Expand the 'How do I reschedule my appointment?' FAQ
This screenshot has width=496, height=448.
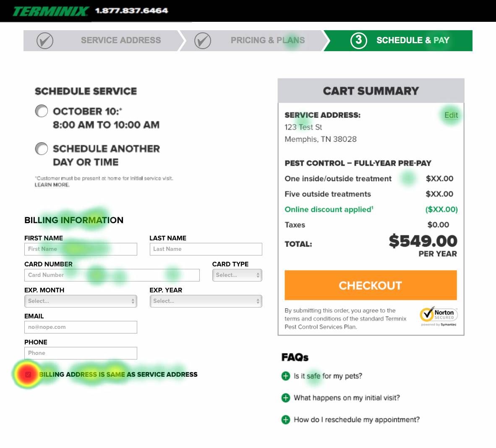click(286, 419)
